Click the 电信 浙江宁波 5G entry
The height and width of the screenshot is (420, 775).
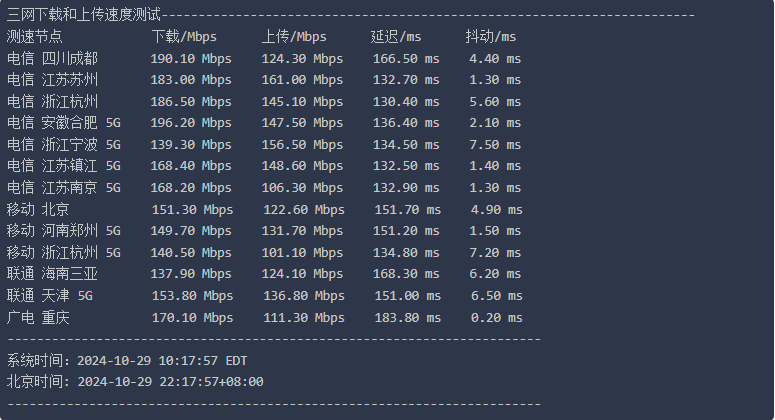64,144
